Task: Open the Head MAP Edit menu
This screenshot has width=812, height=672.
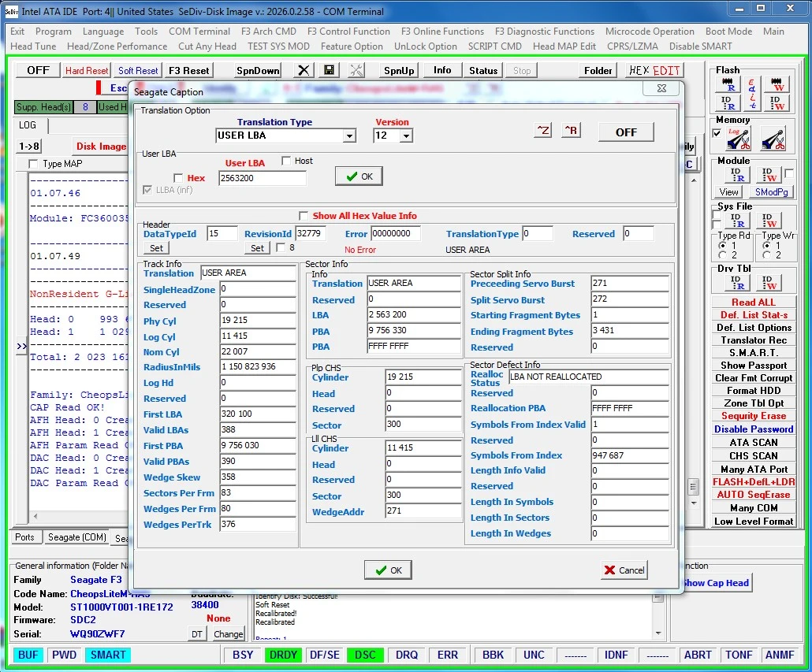Action: point(564,46)
